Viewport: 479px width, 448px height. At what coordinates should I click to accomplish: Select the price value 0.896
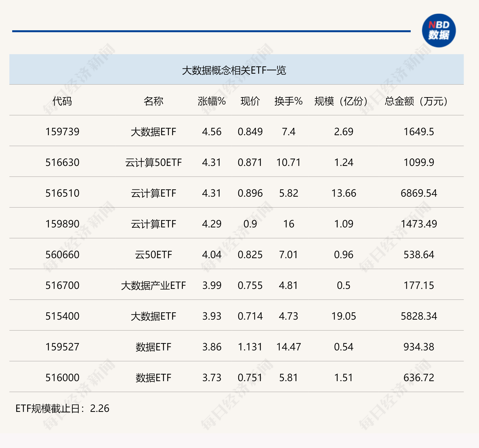point(250,193)
